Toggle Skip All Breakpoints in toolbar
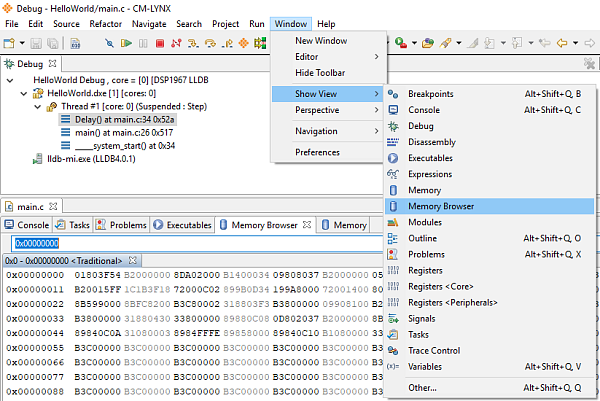Image resolution: width=600 pixels, height=401 pixels. coord(109,43)
